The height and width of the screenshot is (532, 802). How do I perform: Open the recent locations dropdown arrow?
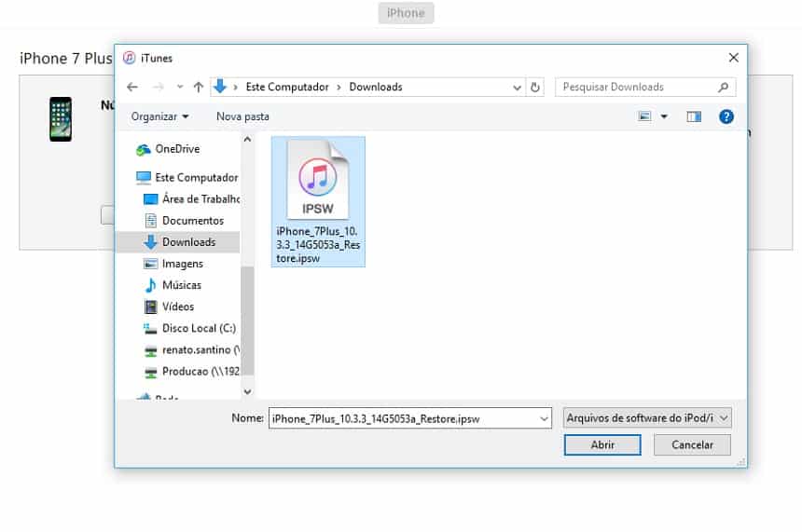click(180, 87)
